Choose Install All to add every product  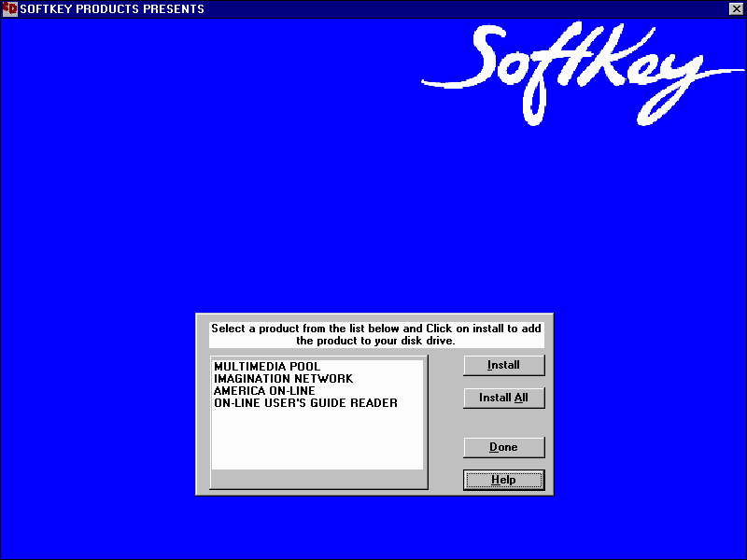[x=504, y=398]
